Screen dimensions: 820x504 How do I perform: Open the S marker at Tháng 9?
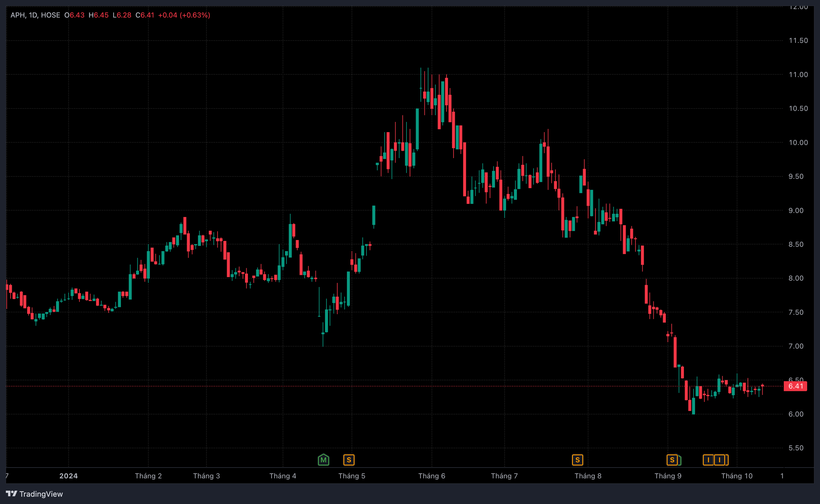coord(672,460)
